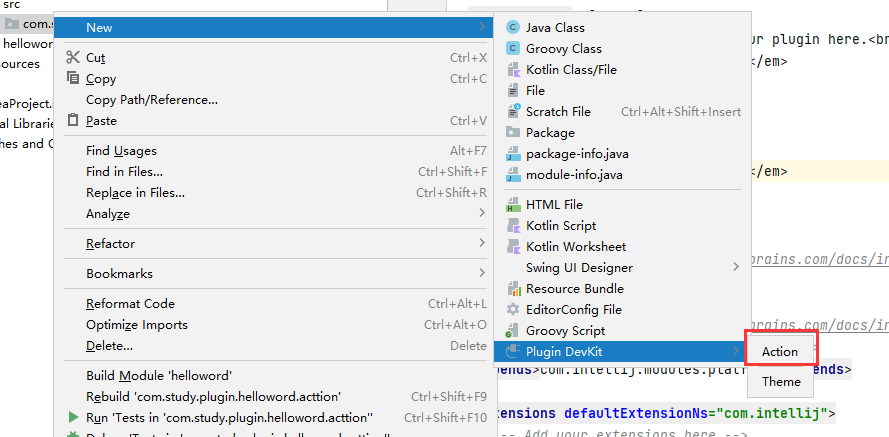
Task: Choose Replace in Files... option
Action: click(x=274, y=192)
